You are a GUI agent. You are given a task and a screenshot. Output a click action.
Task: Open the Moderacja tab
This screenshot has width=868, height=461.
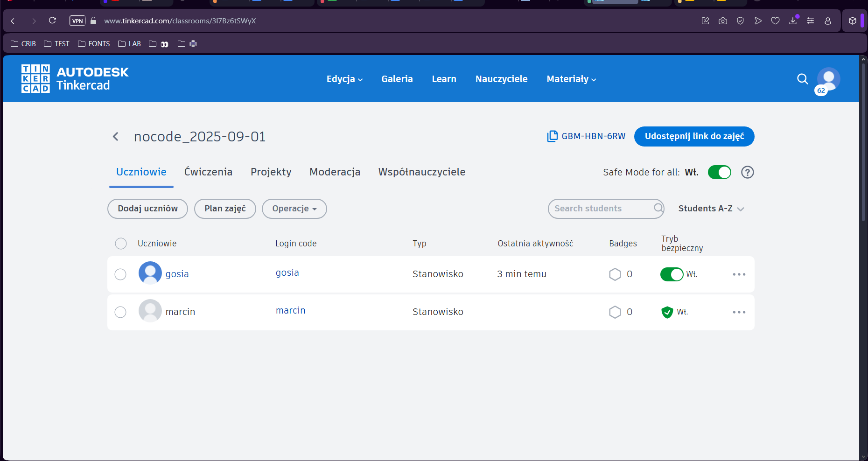pos(335,172)
